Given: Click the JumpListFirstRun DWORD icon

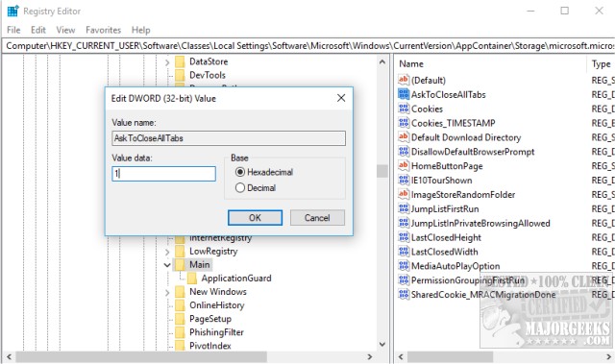Looking at the screenshot, I should [x=404, y=208].
